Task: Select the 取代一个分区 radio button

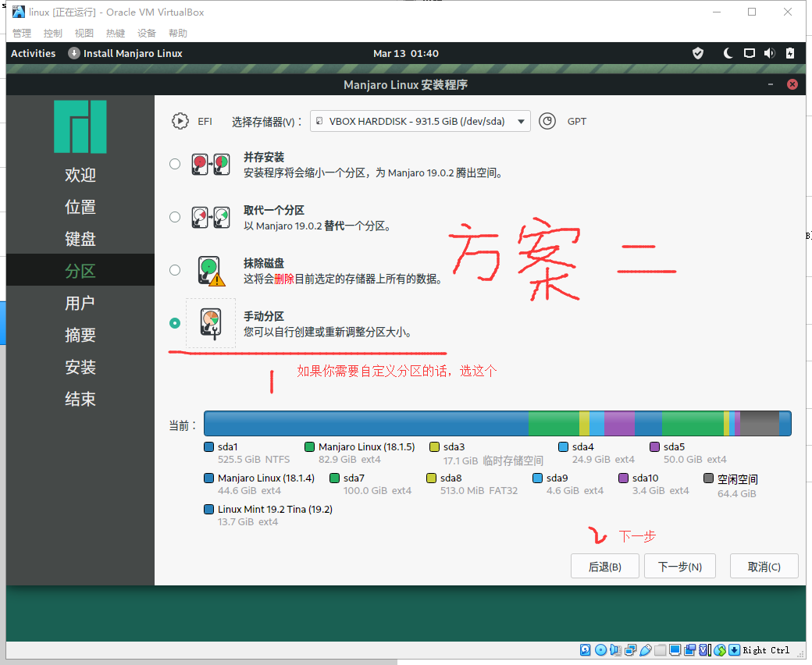Action: click(175, 217)
